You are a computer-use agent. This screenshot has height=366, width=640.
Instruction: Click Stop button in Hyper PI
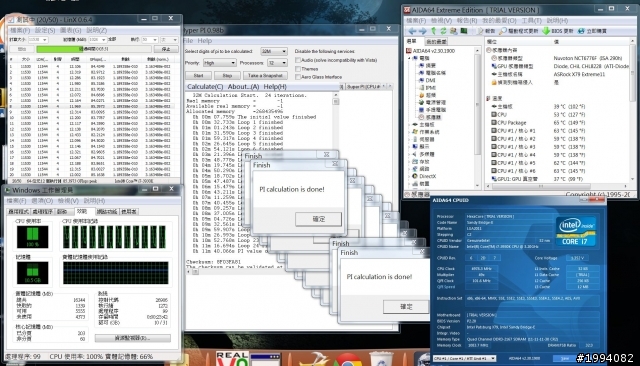click(x=227, y=75)
